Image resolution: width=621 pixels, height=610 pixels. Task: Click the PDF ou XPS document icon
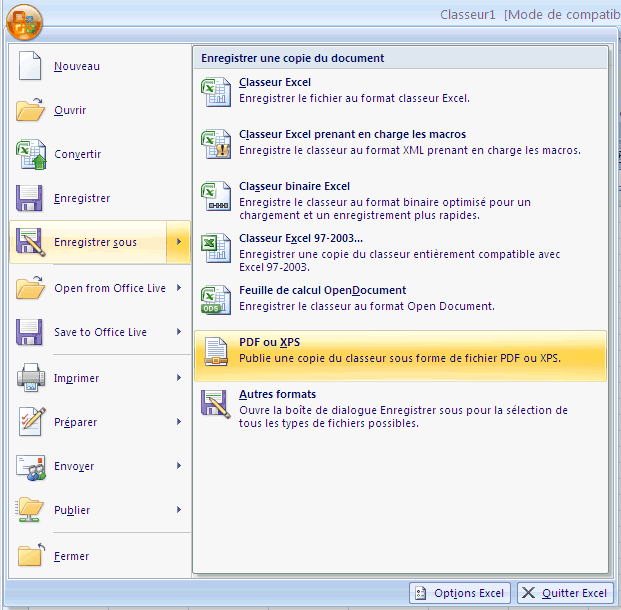[x=216, y=351]
